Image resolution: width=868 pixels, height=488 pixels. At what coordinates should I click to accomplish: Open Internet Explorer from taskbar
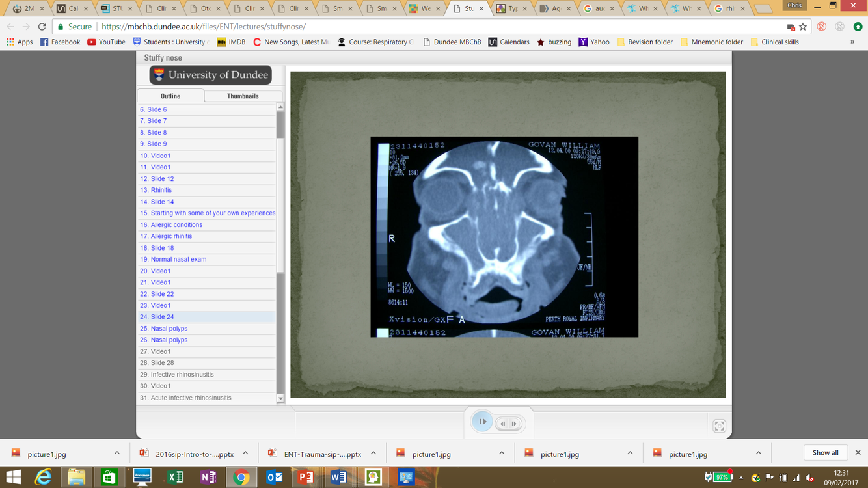tap(44, 478)
